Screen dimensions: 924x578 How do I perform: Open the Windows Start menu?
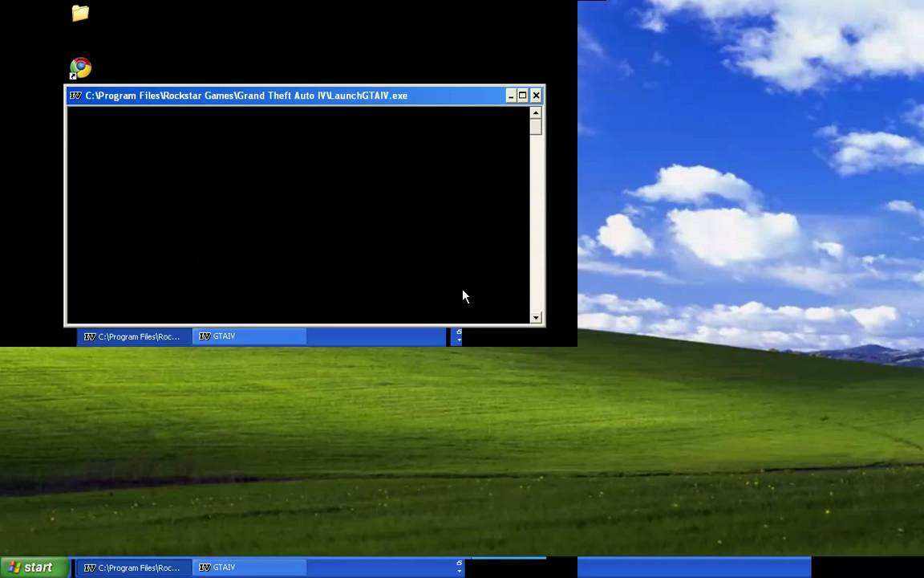[x=34, y=568]
